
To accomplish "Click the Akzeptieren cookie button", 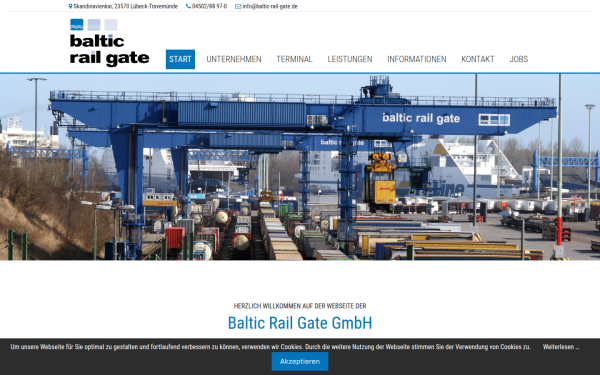I will click(300, 362).
